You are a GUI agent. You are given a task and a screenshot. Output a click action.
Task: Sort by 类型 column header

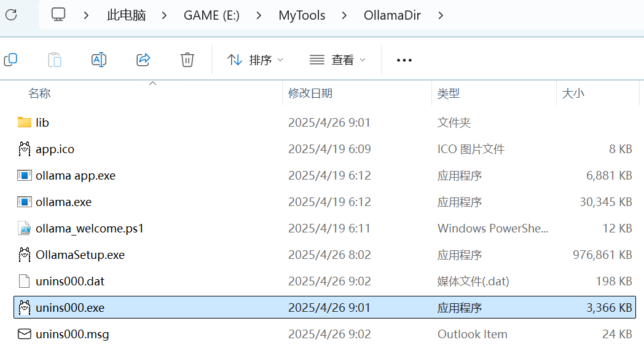pos(449,93)
